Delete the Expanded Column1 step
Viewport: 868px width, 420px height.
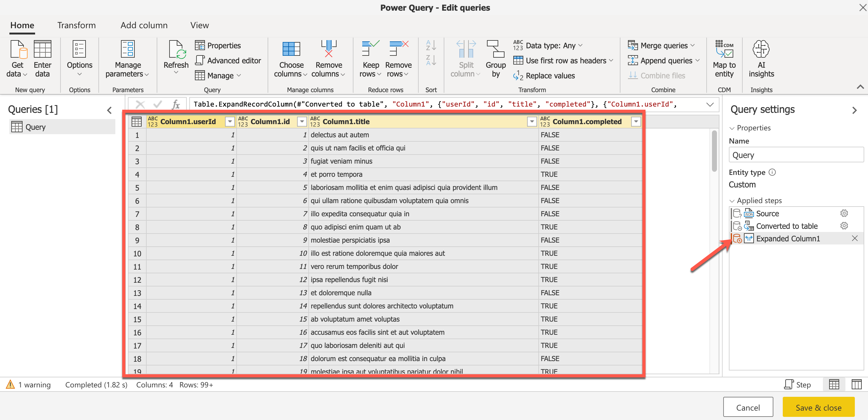click(x=855, y=239)
